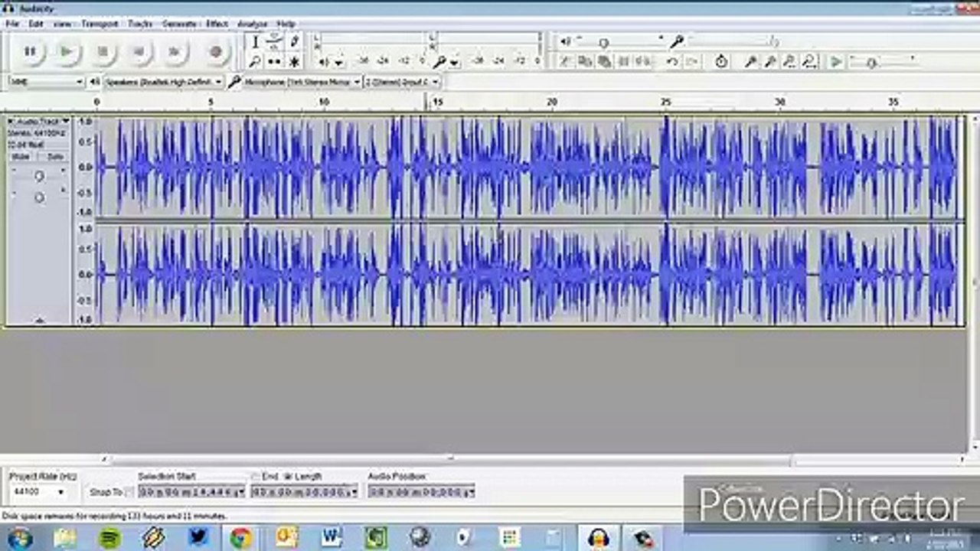Select the End radio button
The height and width of the screenshot is (551, 980).
pyautogui.click(x=256, y=476)
